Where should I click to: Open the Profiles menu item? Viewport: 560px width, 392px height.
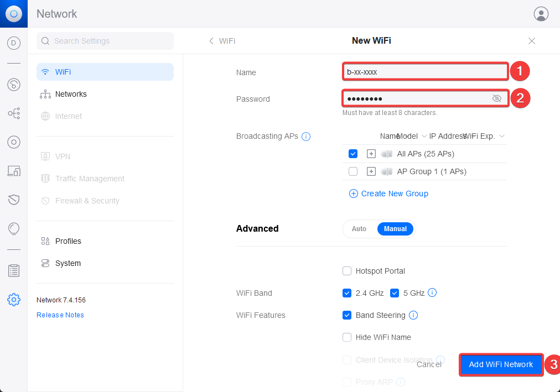pos(105,241)
